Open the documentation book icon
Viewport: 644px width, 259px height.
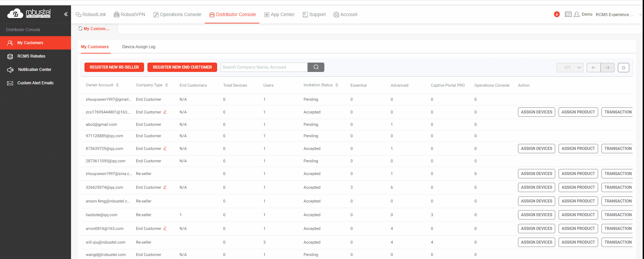[568, 14]
